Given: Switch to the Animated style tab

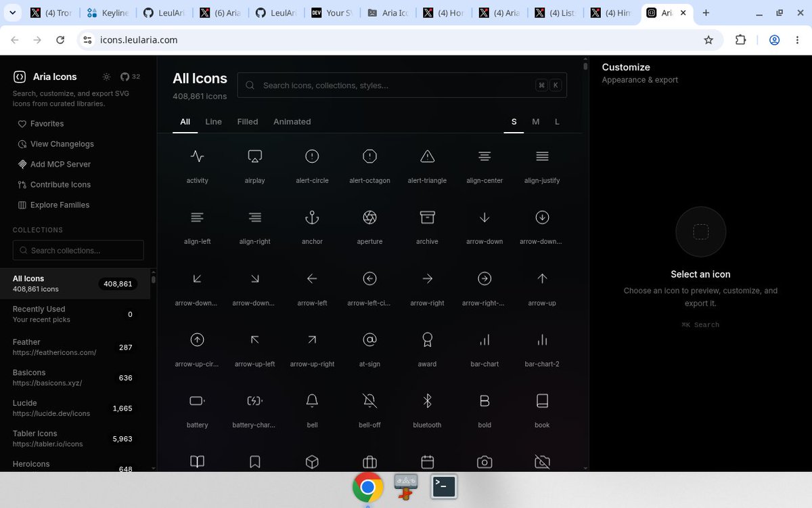Looking at the screenshot, I should pyautogui.click(x=292, y=122).
